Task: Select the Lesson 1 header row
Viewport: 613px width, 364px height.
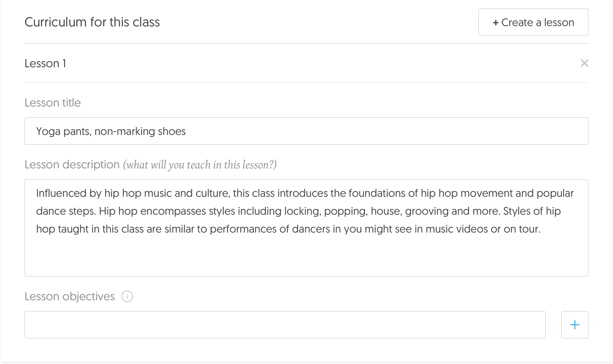Action: coord(306,63)
